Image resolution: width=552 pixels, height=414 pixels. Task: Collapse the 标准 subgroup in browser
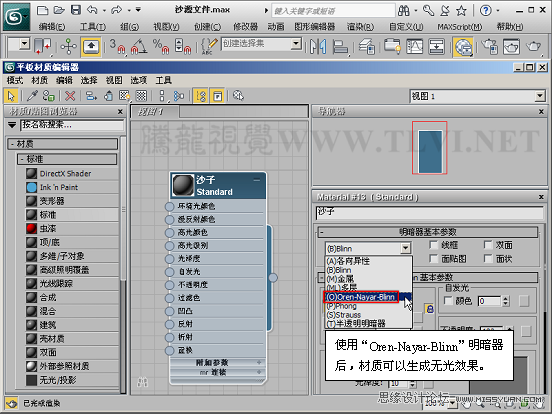(22, 159)
